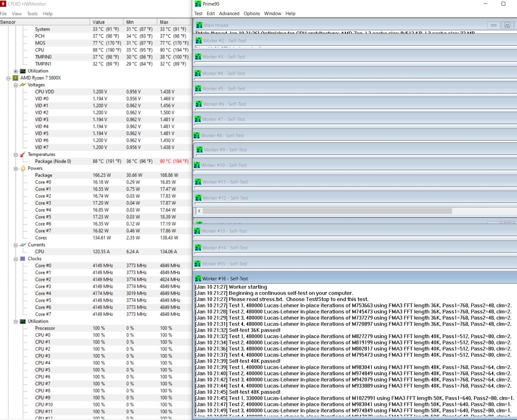Click the Worker #11 window icon

(198, 182)
